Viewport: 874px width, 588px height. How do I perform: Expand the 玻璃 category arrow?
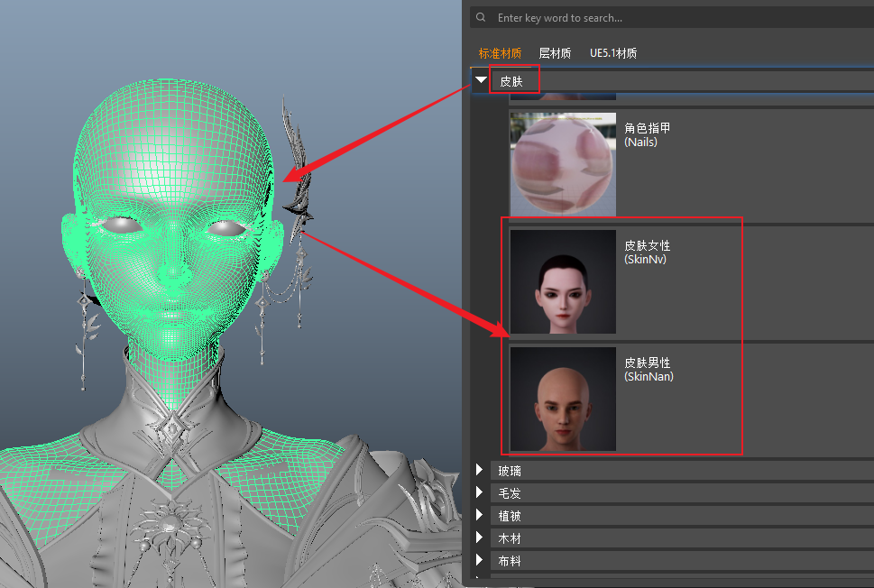(480, 470)
